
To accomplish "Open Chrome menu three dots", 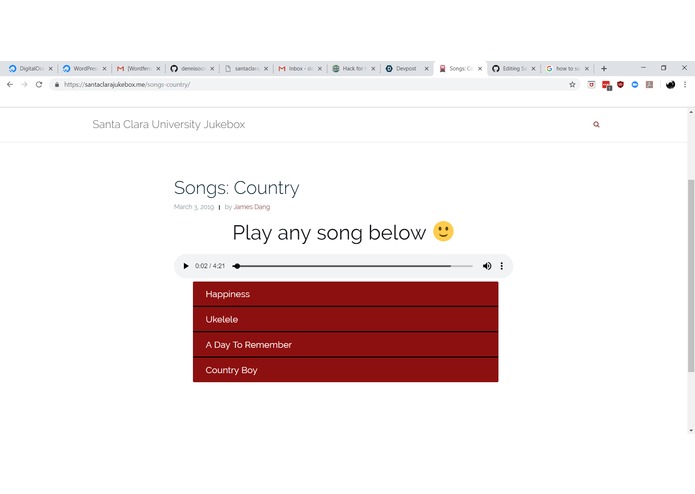I will pos(685,84).
